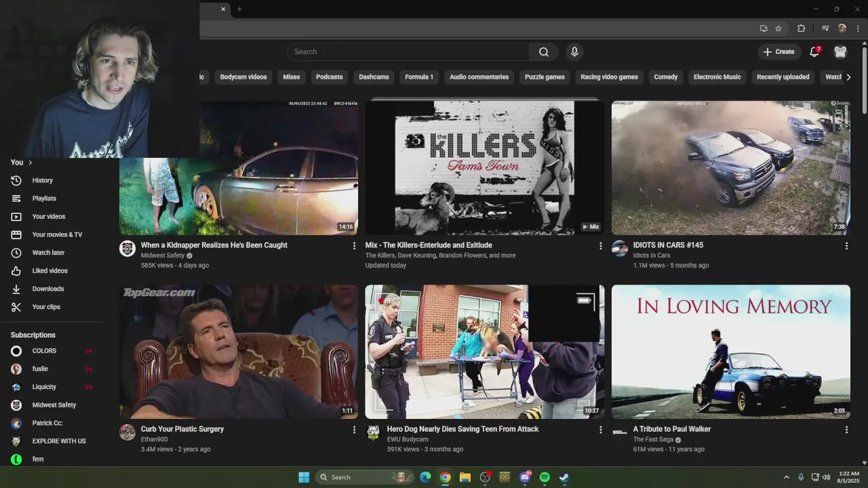
Task: Open the Chrome three-dot menu
Action: click(859, 28)
